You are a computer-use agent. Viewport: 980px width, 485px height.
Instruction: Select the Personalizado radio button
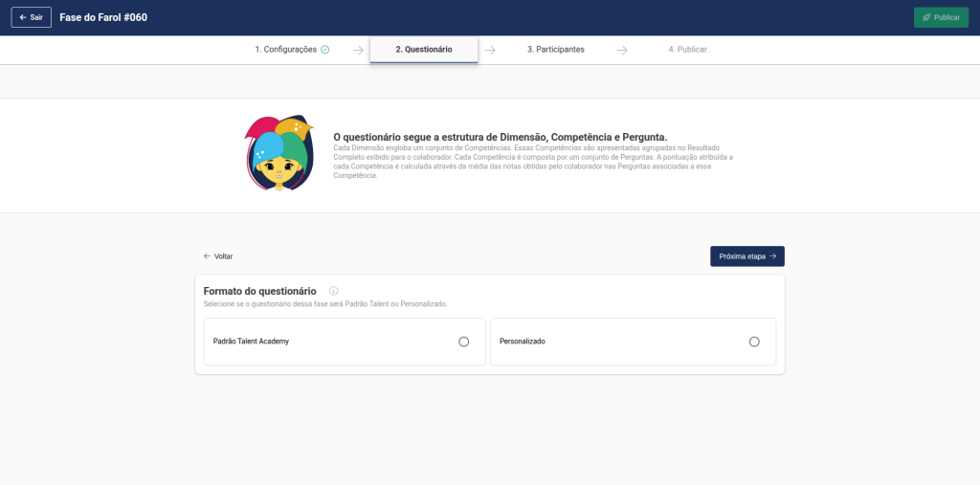754,342
